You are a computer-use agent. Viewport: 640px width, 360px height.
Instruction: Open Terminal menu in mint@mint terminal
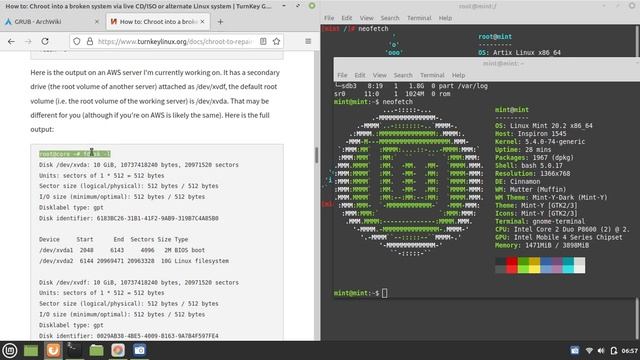(x=432, y=75)
